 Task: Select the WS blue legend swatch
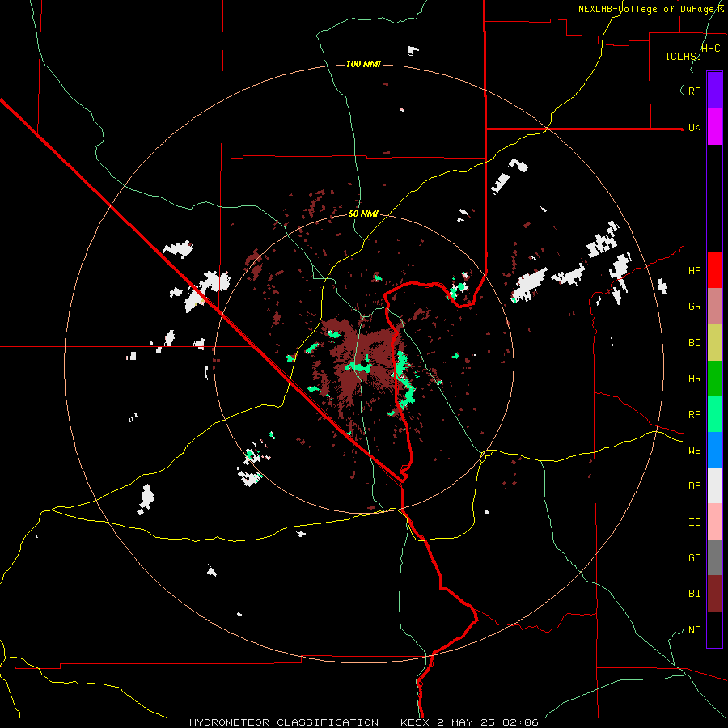point(714,450)
